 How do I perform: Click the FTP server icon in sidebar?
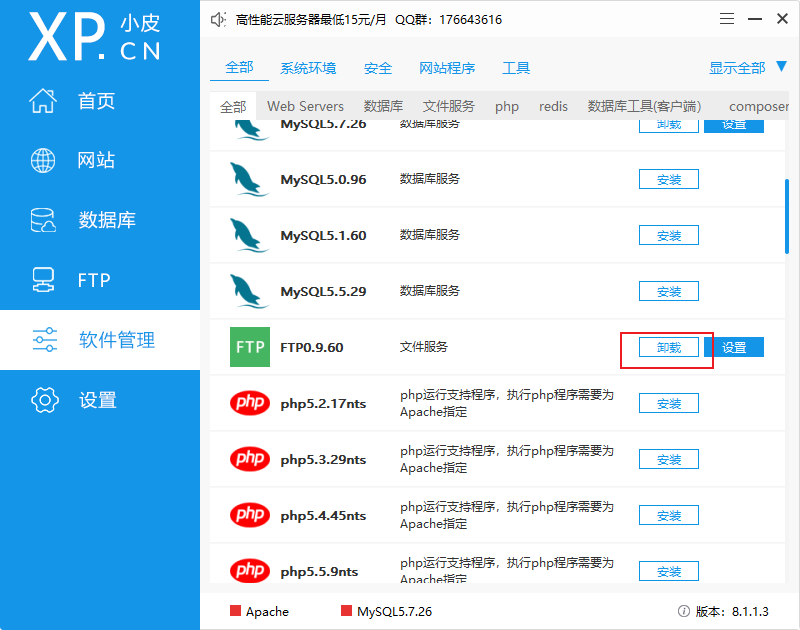43,280
